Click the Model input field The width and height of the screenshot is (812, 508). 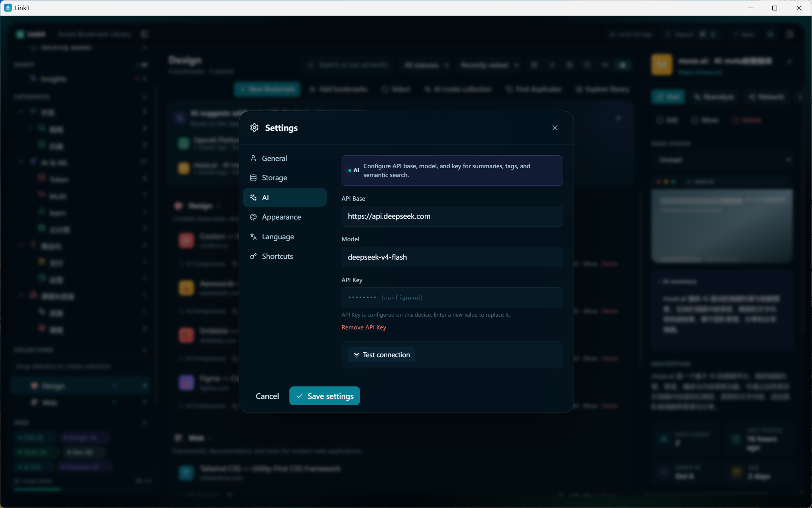(452, 257)
